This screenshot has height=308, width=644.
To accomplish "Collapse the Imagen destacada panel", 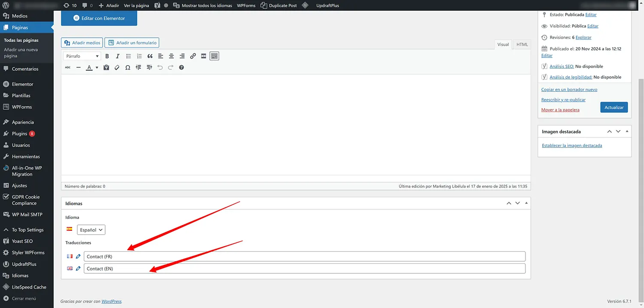I will pyautogui.click(x=627, y=132).
